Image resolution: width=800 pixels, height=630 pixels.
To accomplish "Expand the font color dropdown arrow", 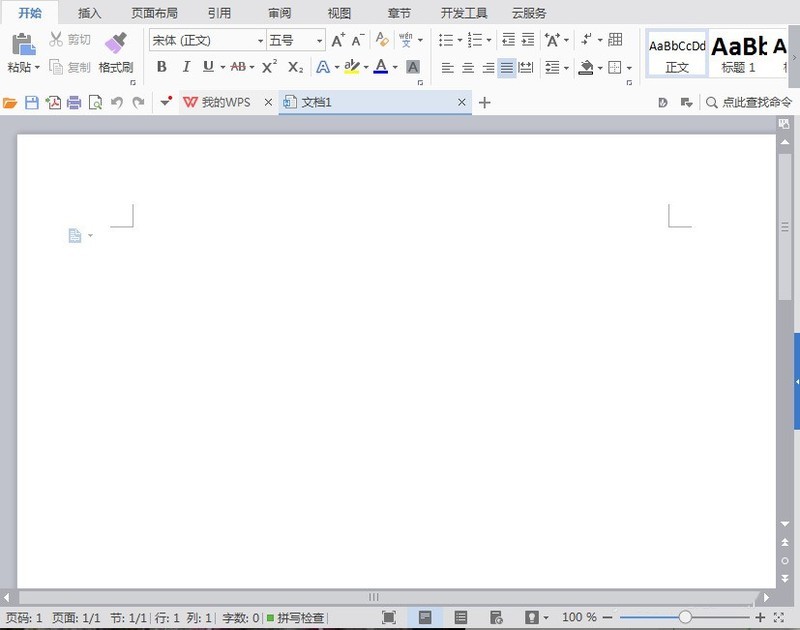I will click(395, 68).
